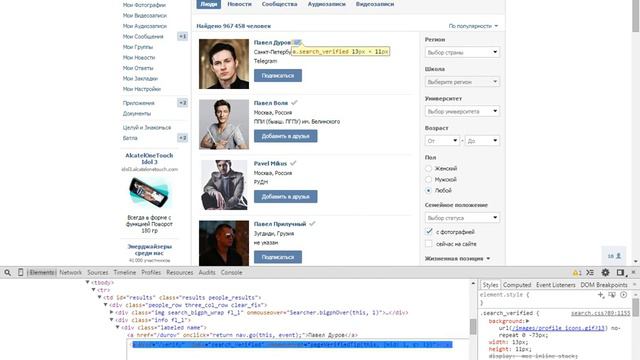Click Подписаться button for Павел Дуров
This screenshot has height=360, width=640.
click(278, 76)
